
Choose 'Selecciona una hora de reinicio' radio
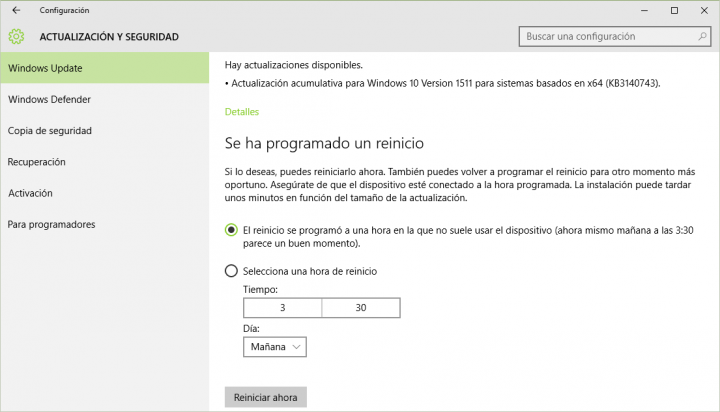point(231,271)
